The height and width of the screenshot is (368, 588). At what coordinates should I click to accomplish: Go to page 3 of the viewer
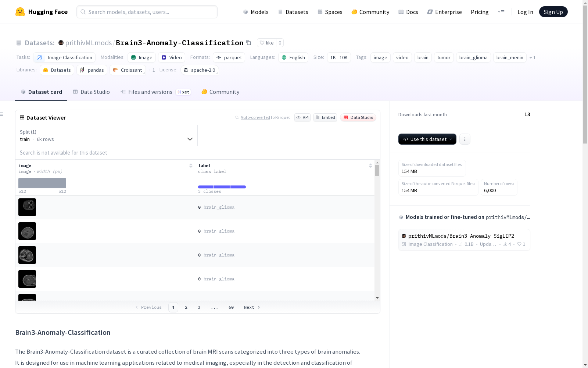(x=199, y=307)
